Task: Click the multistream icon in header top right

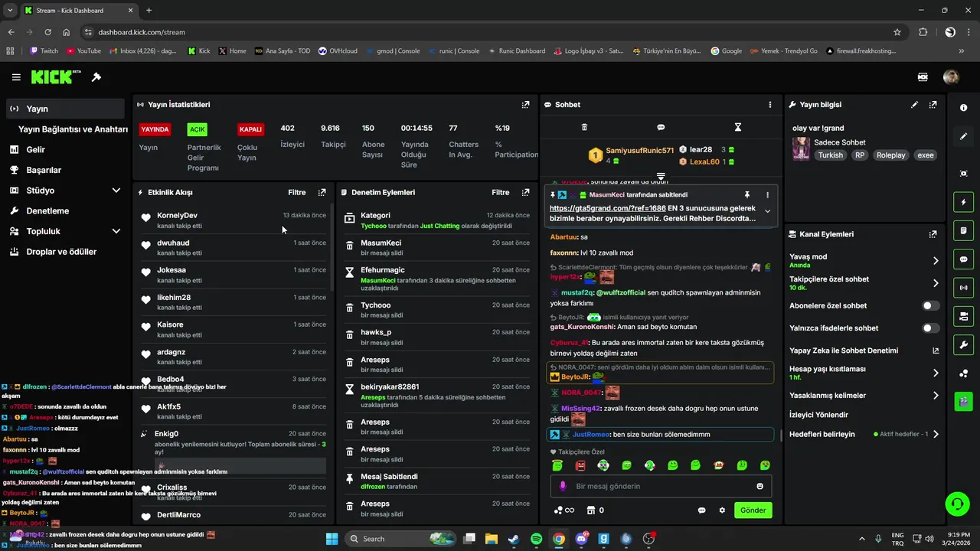Action: 923,77
